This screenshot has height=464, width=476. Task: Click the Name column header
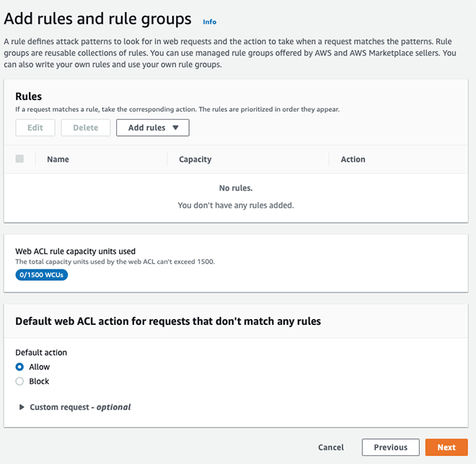58,159
